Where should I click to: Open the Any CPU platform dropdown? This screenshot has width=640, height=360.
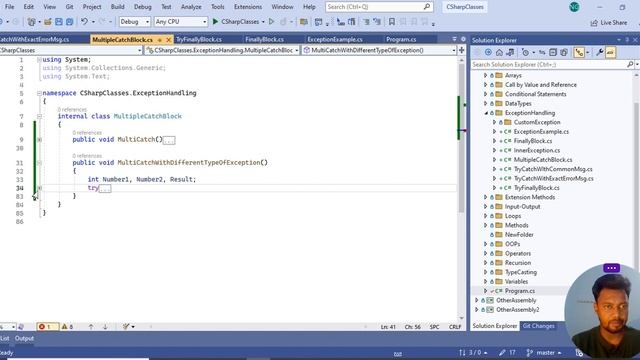point(181,22)
